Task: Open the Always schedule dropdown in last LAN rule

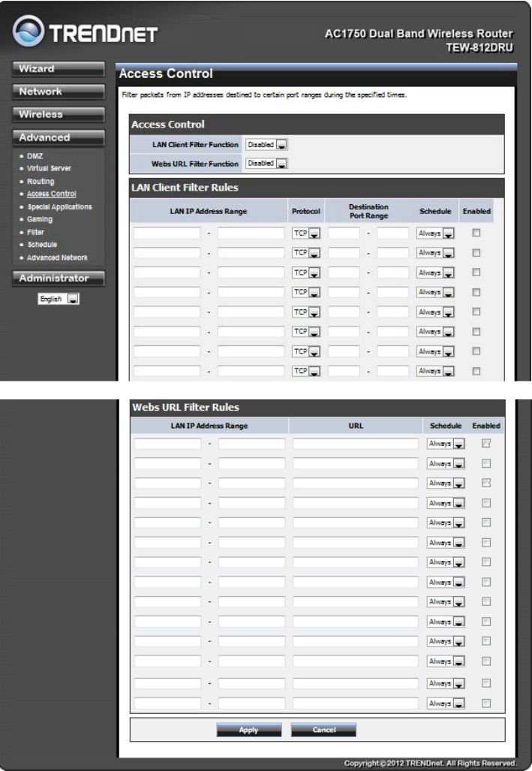Action: point(435,371)
